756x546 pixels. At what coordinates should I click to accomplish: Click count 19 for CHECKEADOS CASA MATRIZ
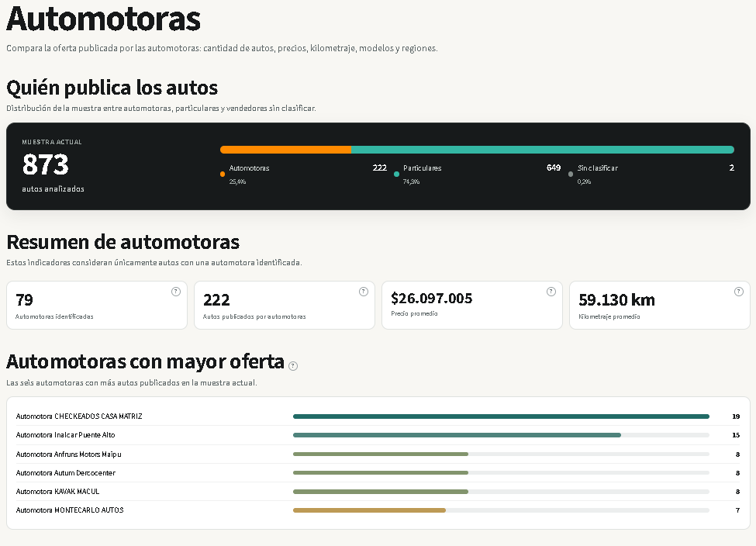click(736, 416)
